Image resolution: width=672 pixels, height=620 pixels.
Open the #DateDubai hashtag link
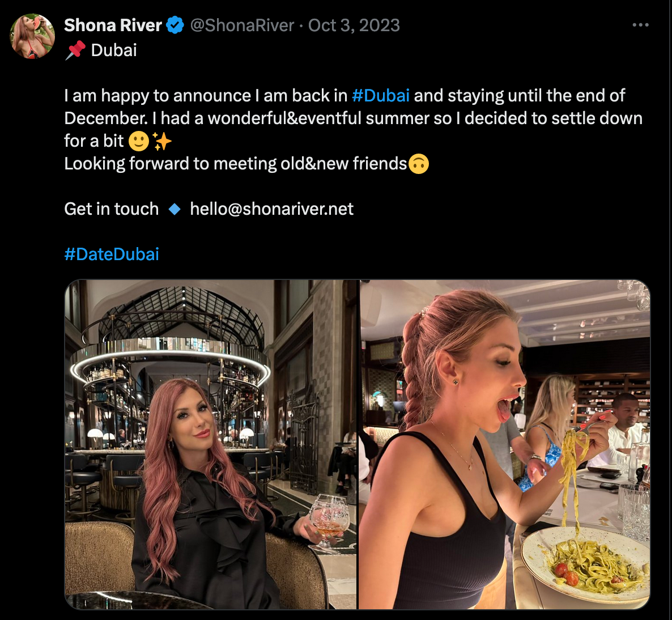tap(112, 254)
